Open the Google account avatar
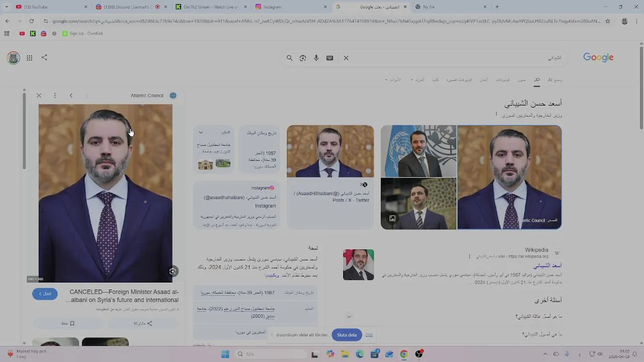Viewport: 644px width, 362px height. [x=14, y=58]
